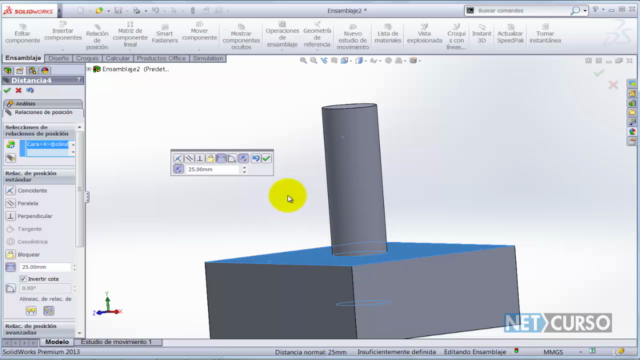This screenshot has height=360, width=640.
Task: Cancel the mate with red X in PropertyManager
Action: pos(18,90)
